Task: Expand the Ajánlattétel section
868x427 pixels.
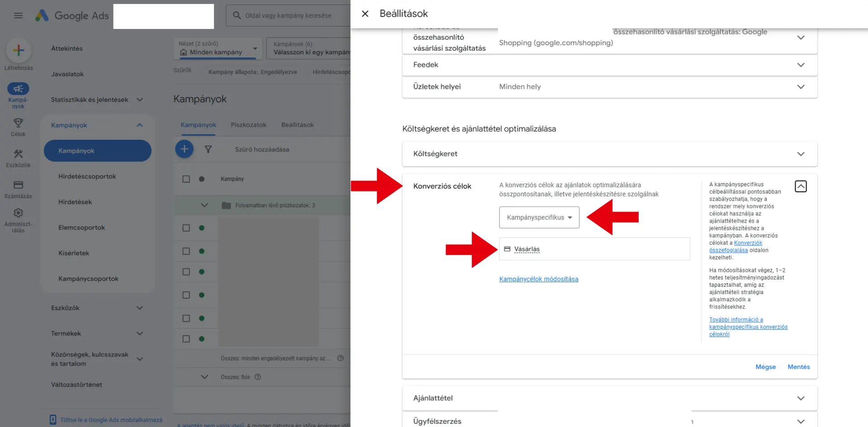Action: click(609, 398)
